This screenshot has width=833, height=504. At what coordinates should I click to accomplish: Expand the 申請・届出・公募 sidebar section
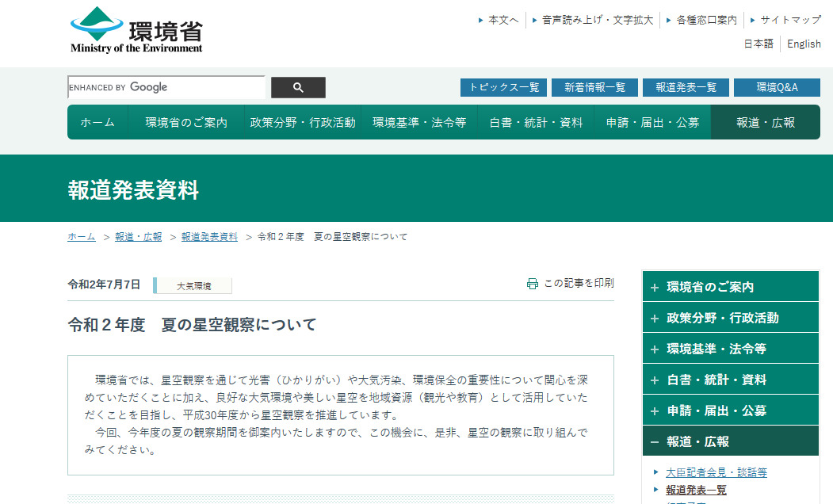tap(729, 410)
